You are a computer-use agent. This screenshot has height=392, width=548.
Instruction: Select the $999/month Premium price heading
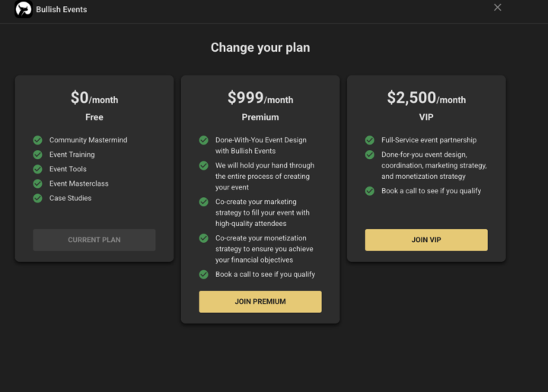[260, 98]
